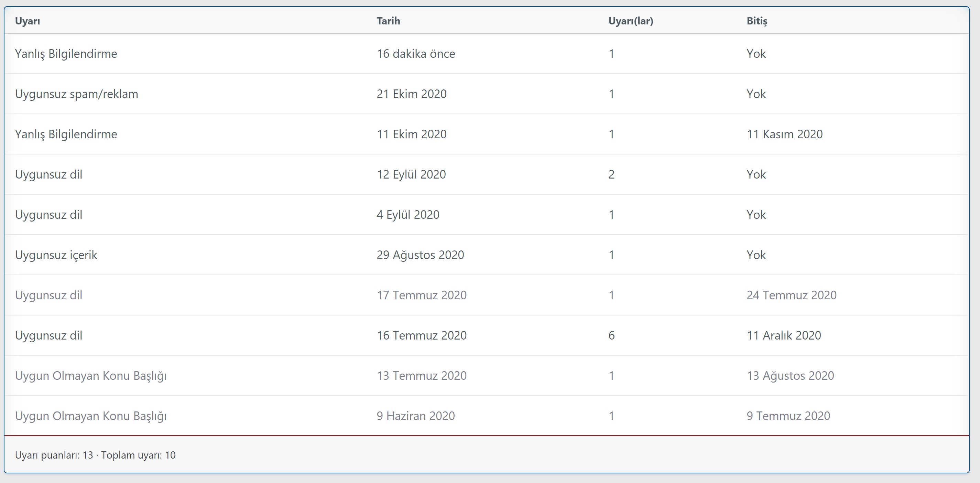The height and width of the screenshot is (483, 980).
Task: Open Uygunsuz dil warning with 2 points
Action: tap(49, 174)
